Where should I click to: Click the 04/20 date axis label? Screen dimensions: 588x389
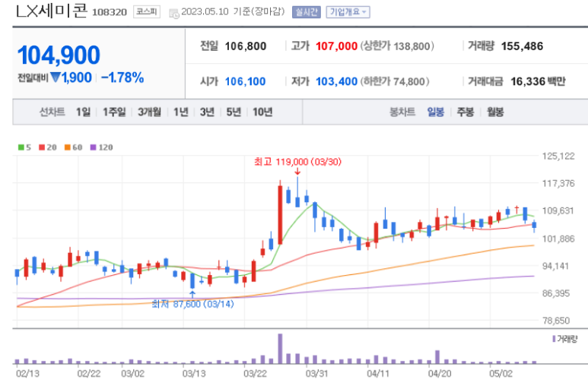click(440, 374)
